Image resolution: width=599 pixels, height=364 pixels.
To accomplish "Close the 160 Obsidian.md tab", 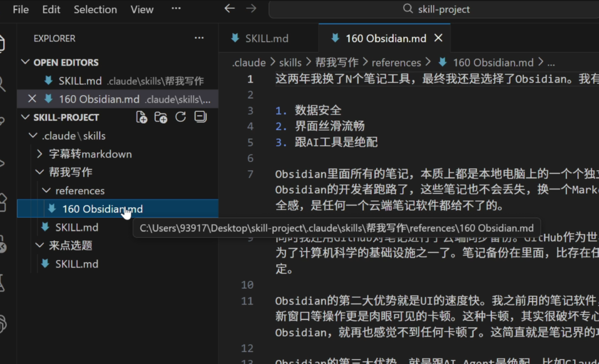I will [x=438, y=38].
